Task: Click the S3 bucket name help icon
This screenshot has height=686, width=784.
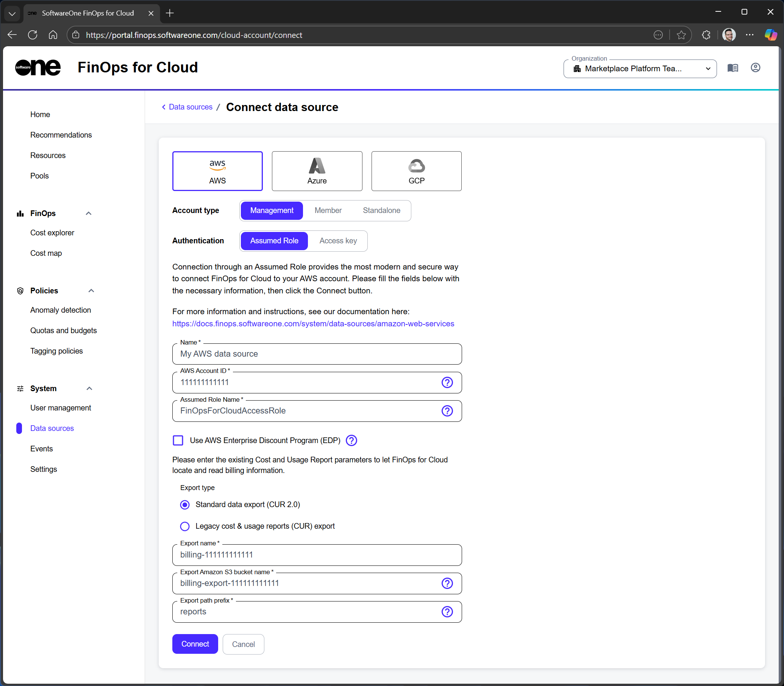Action: [447, 583]
